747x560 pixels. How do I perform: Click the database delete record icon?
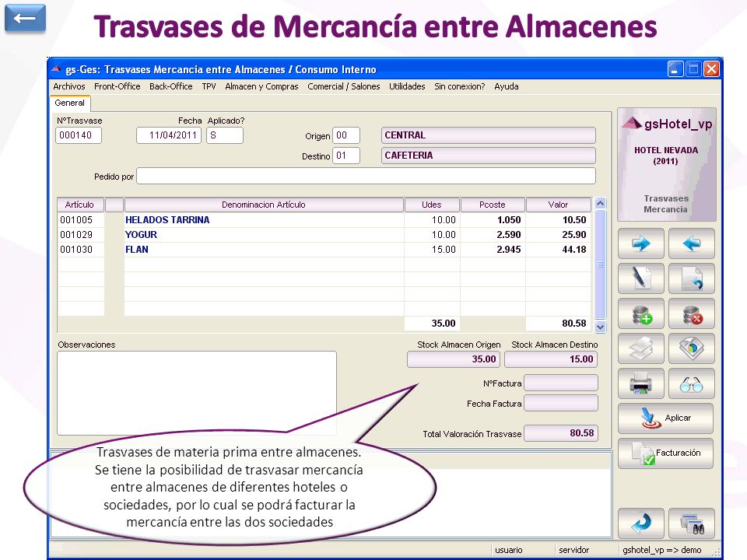click(x=691, y=313)
